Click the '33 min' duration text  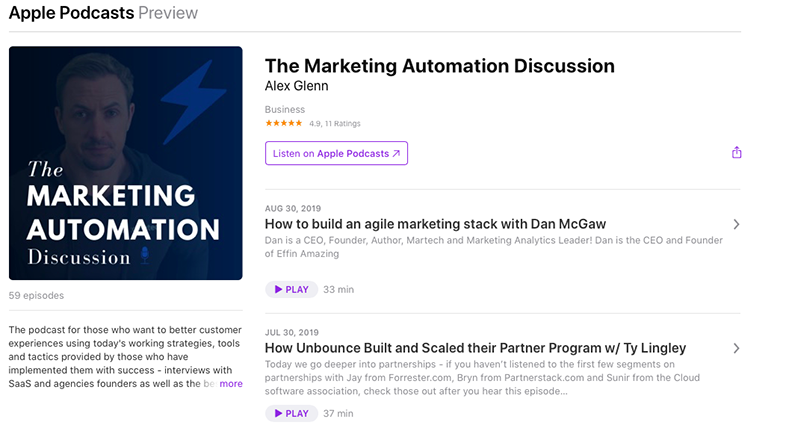[338, 289]
